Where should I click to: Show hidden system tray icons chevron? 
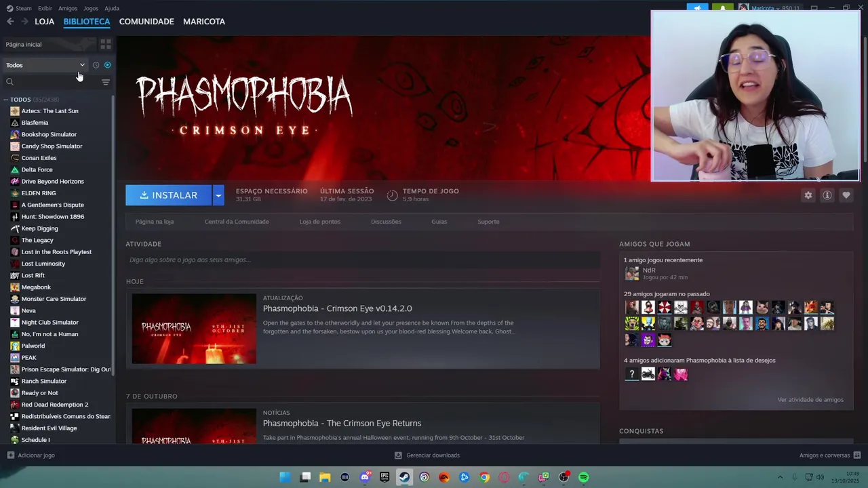pyautogui.click(x=780, y=477)
